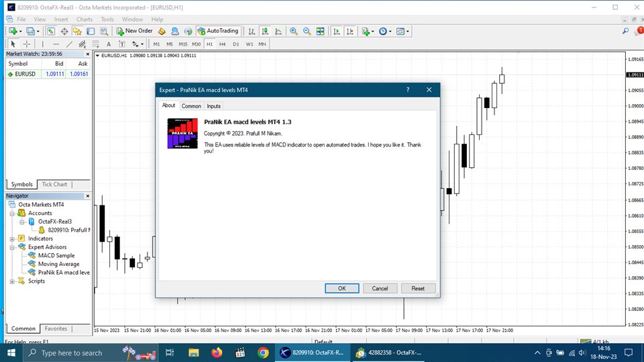The height and width of the screenshot is (362, 644).
Task: Click the dialog help question mark
Action: [408, 90]
